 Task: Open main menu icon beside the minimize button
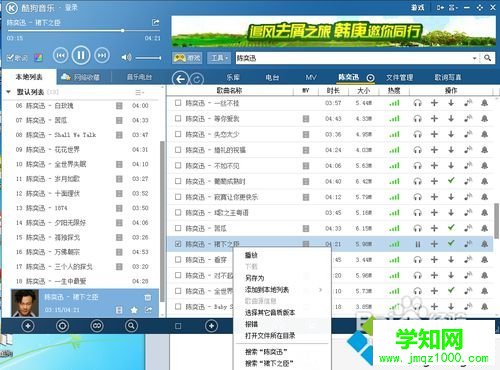pos(452,7)
